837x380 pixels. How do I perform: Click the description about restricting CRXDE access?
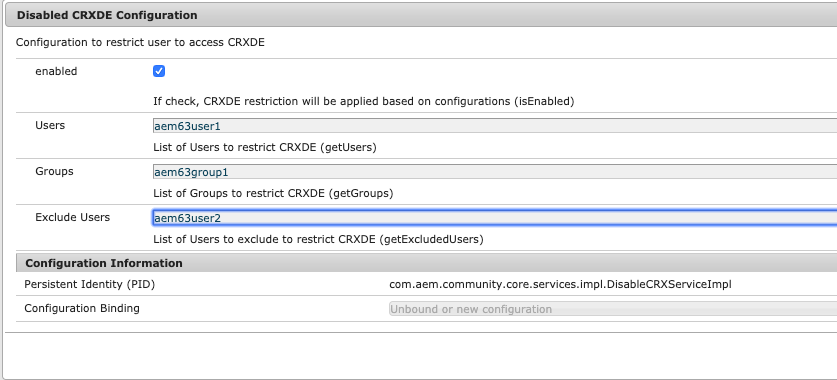[140, 42]
